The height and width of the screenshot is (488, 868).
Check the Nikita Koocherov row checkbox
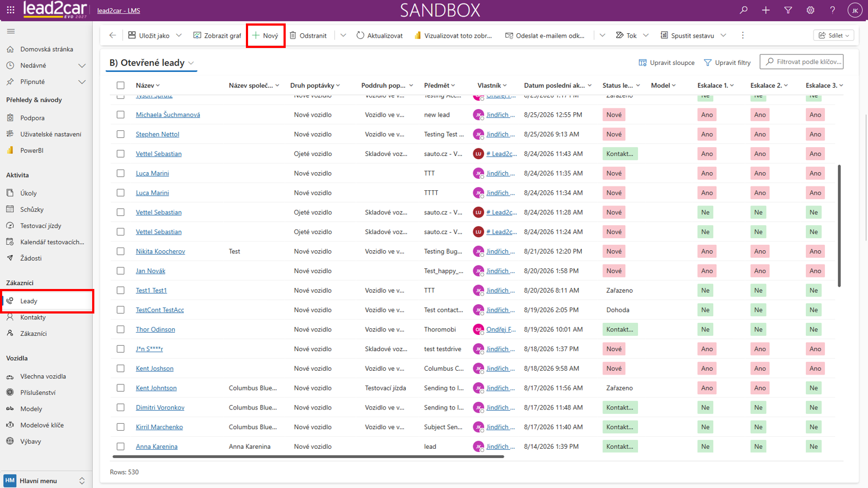[120, 251]
